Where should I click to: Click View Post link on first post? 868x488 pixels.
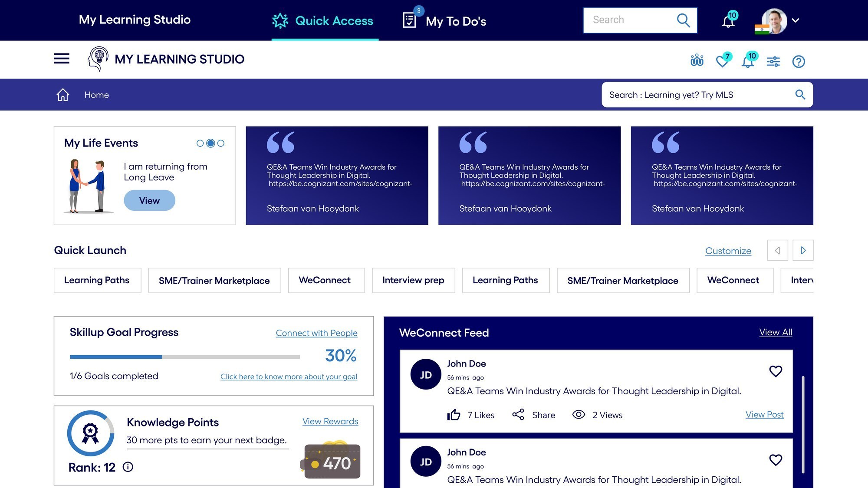tap(764, 415)
